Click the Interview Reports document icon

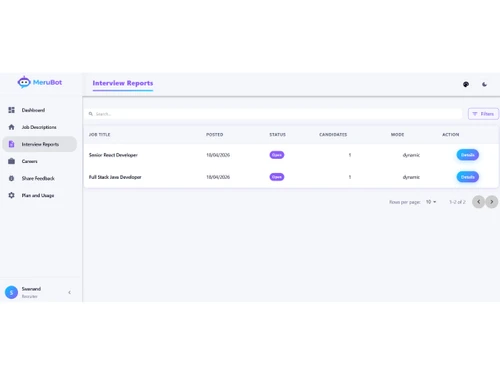pyautogui.click(x=11, y=144)
